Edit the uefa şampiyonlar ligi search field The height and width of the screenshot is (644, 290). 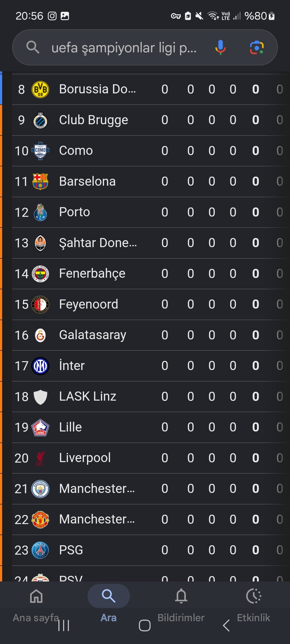click(x=124, y=48)
